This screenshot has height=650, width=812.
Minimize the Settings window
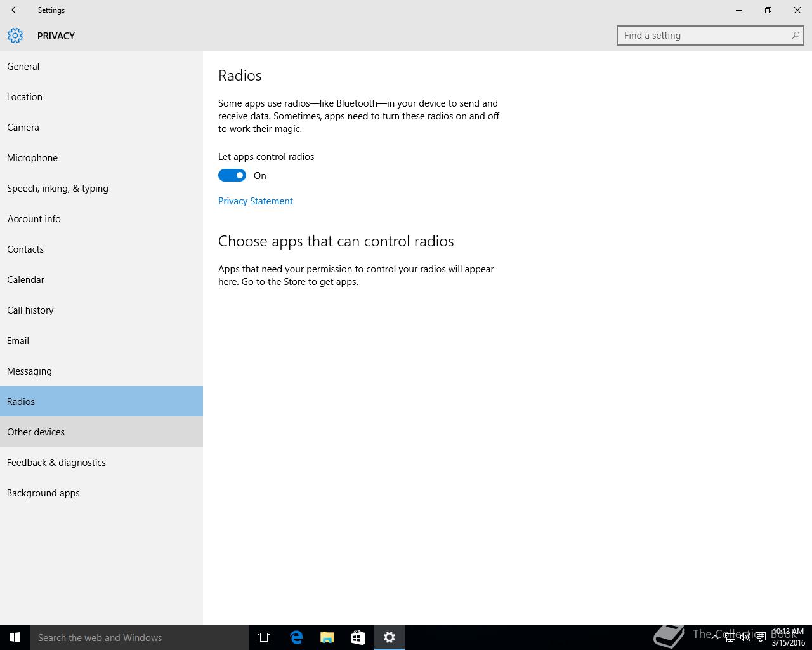pyautogui.click(x=739, y=10)
